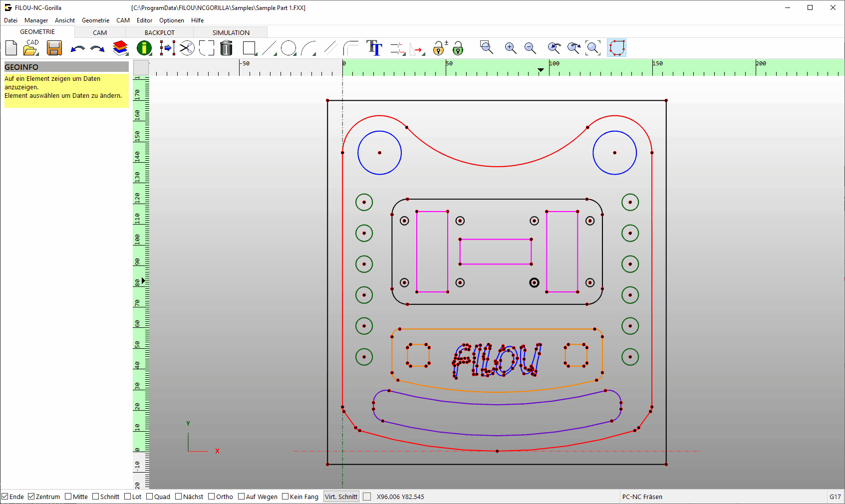The image size is (845, 504).
Task: Select the rectangle drawing tool
Action: [250, 48]
